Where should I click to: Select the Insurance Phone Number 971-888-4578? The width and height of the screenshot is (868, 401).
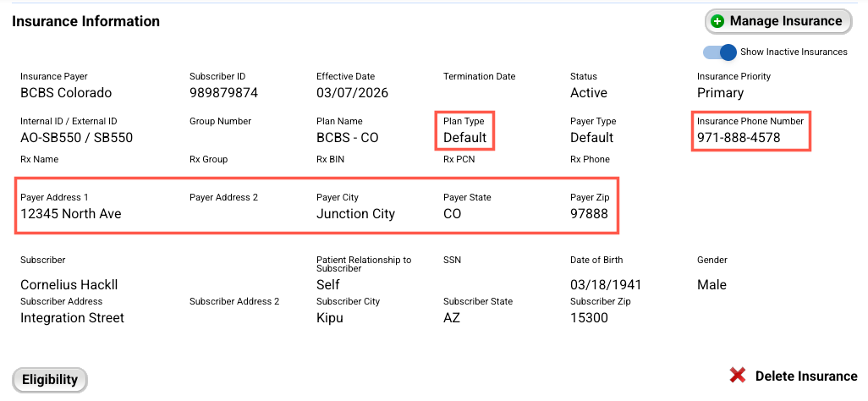[739, 137]
